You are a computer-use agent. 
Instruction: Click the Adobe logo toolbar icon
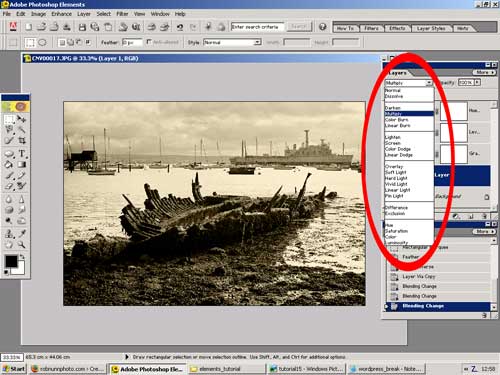coord(13,27)
